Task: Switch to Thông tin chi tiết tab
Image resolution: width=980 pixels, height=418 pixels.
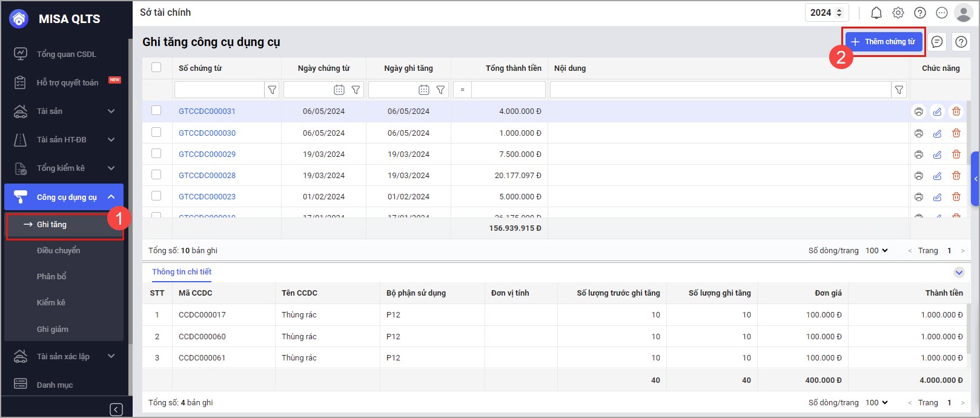Action: click(182, 272)
